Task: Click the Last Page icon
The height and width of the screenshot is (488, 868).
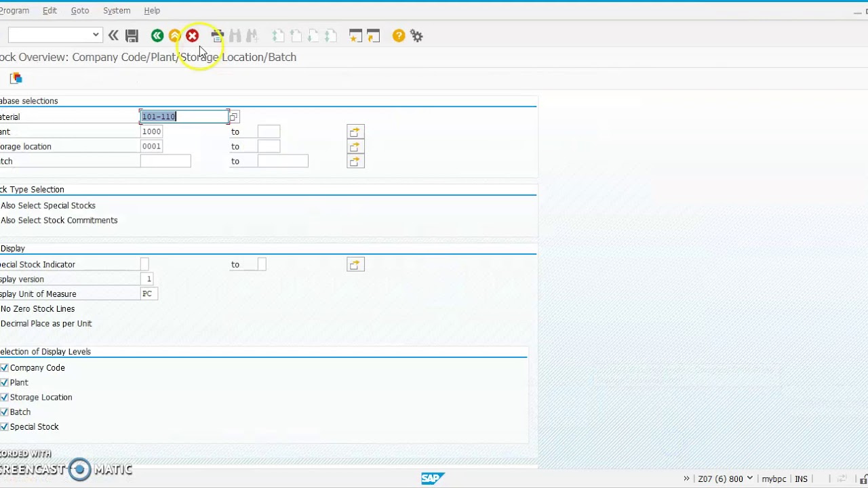Action: coord(331,36)
